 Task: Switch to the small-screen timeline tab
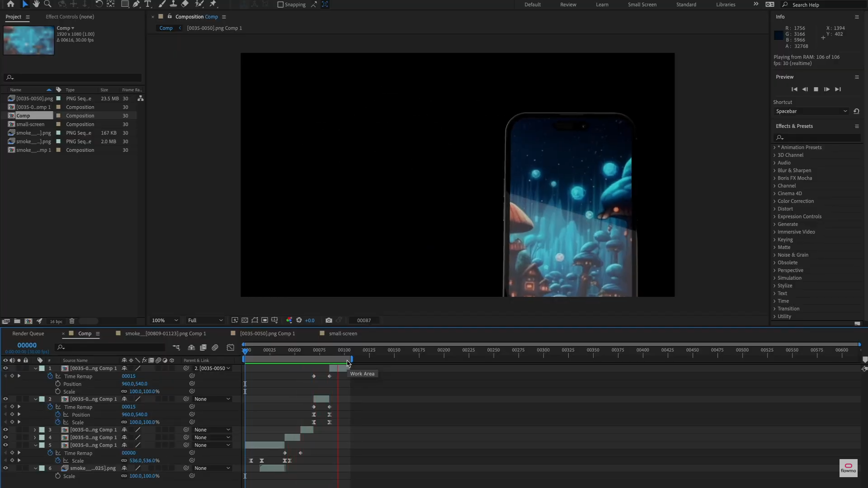click(x=343, y=333)
